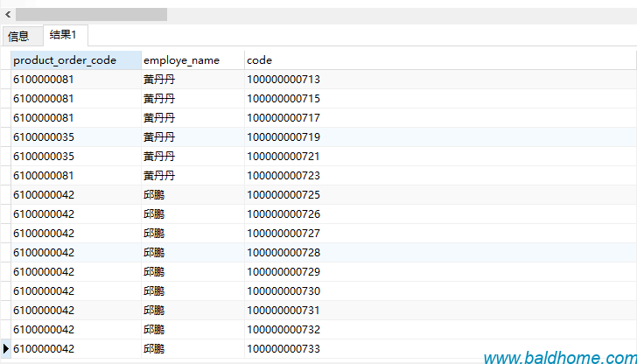Screen dimensions: 637x364
Task: Select 黄丹丹 in the row with code 100000000723
Action: point(159,176)
